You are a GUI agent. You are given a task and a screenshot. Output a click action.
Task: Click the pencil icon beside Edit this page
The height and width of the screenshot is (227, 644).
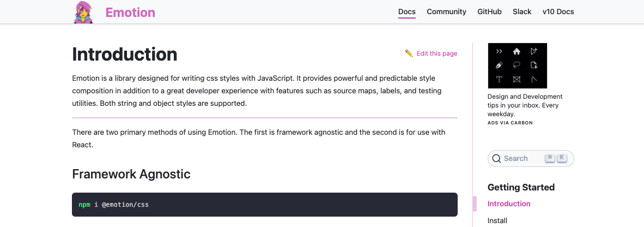[x=409, y=53]
